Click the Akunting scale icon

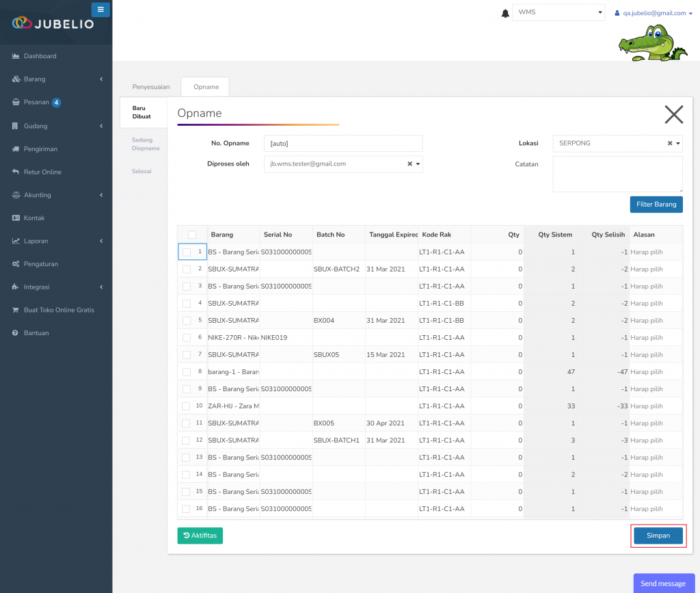[16, 195]
